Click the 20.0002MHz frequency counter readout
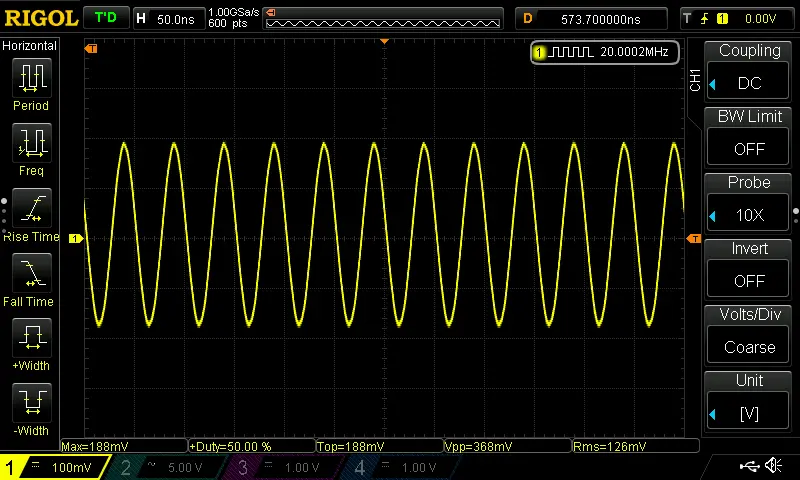Viewport: 800px width, 480px height. pyautogui.click(x=604, y=52)
